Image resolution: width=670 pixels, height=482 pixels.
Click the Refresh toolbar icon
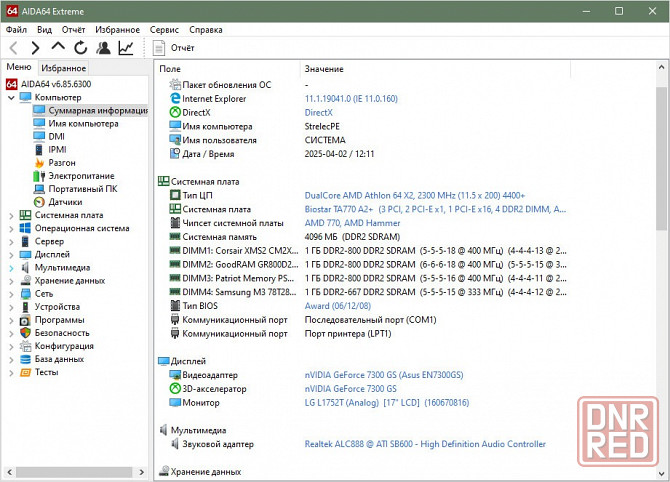tap(81, 48)
